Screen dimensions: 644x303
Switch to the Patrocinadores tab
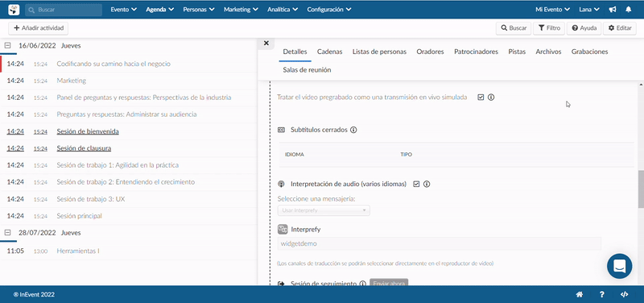pos(476,52)
